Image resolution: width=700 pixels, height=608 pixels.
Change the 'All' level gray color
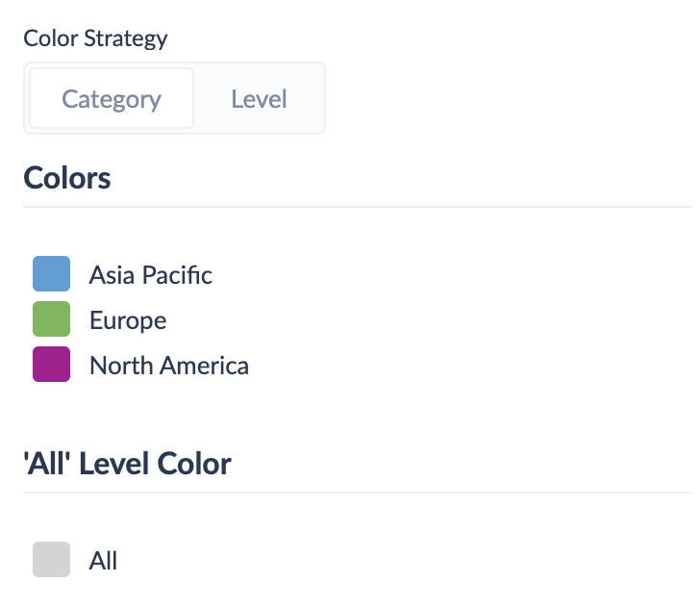coord(52,560)
